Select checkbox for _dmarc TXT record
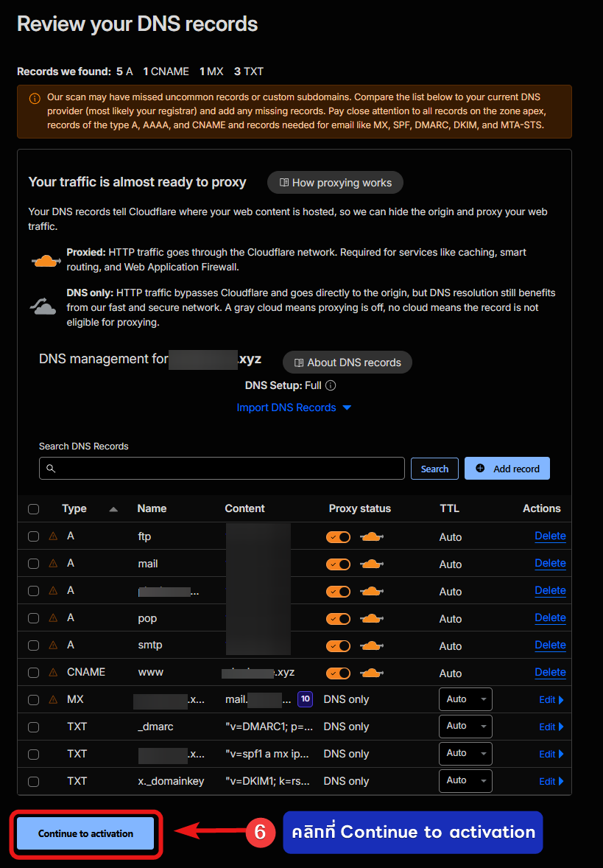The height and width of the screenshot is (868, 603). [x=34, y=727]
